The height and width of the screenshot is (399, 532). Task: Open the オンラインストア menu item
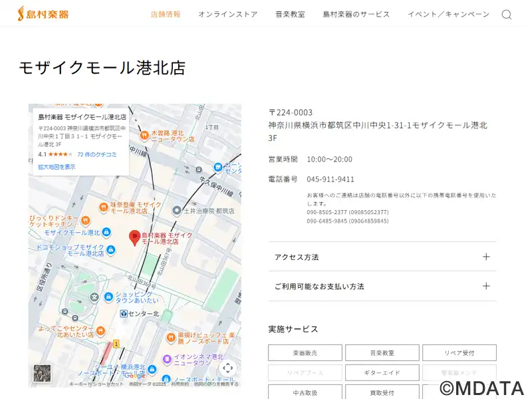227,14
